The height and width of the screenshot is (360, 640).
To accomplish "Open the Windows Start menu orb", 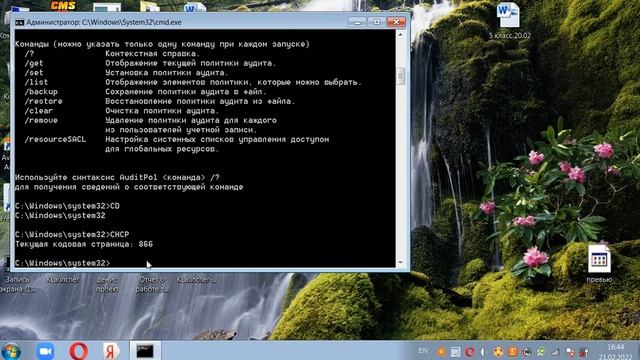I will [11, 351].
